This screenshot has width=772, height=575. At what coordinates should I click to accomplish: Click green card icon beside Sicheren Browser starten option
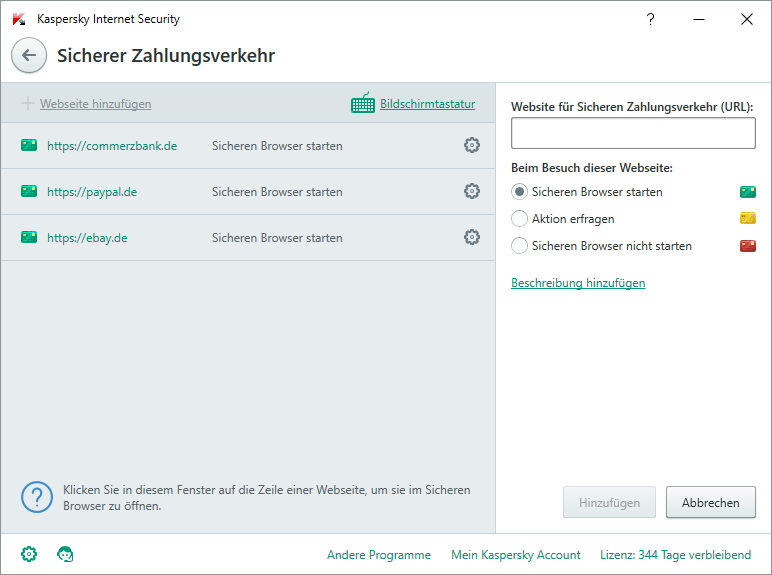(748, 192)
